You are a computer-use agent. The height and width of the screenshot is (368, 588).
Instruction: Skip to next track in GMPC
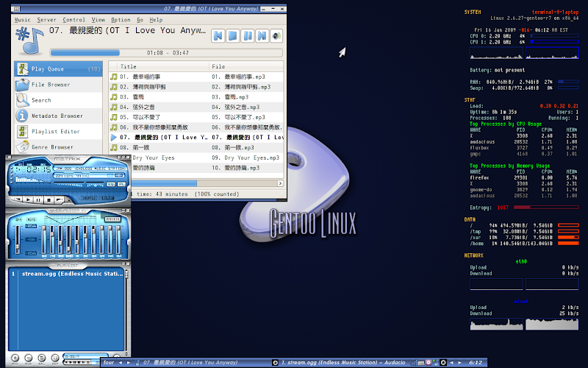(263, 35)
